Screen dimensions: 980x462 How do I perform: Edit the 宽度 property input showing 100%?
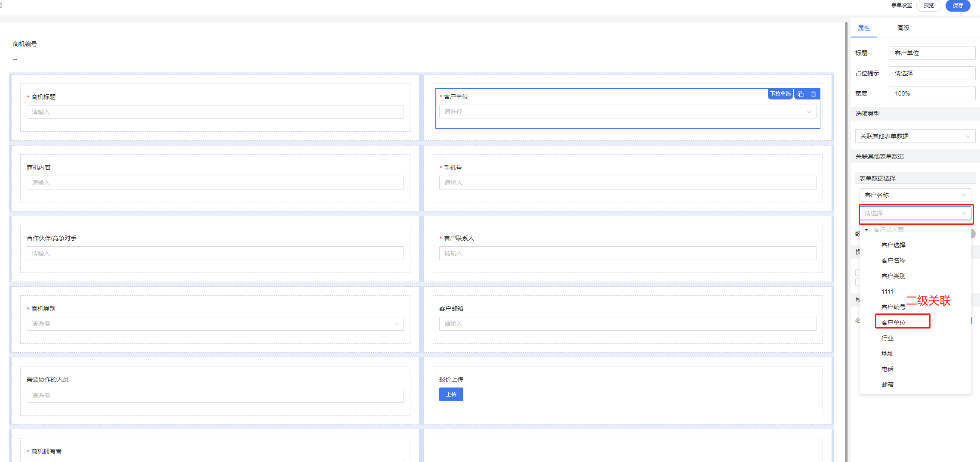click(932, 93)
